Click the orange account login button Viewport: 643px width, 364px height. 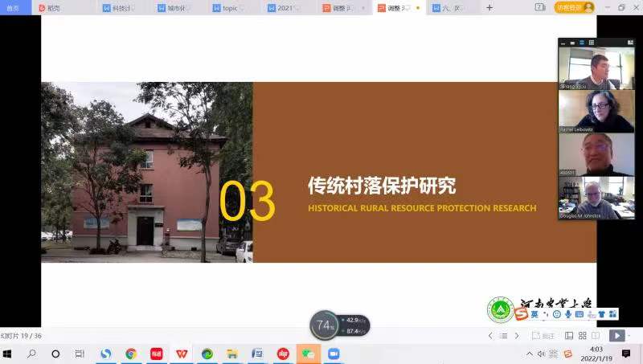575,7
